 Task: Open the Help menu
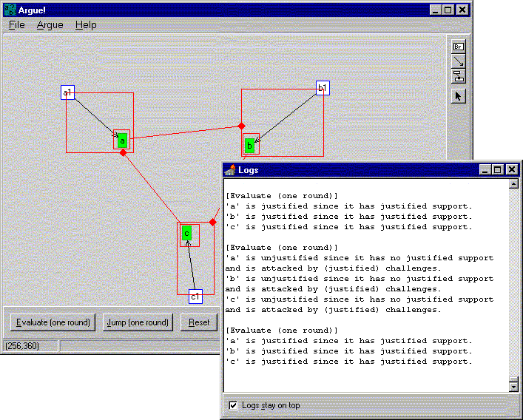click(x=86, y=25)
